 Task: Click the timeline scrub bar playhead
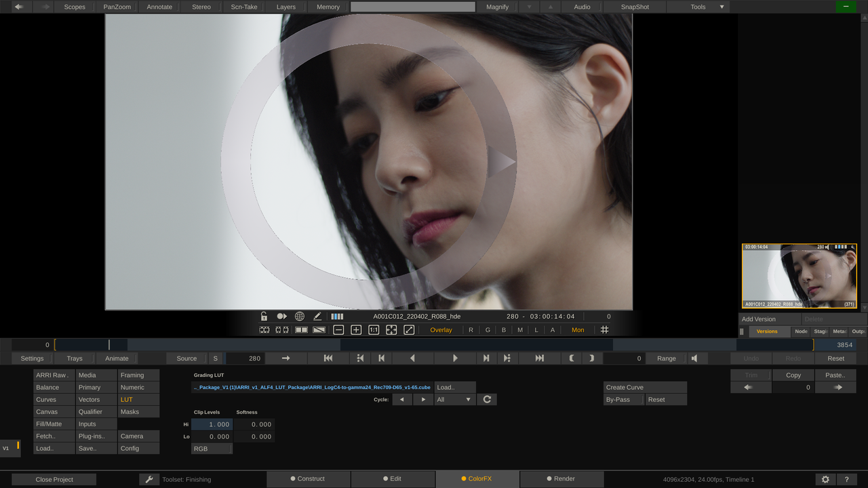(x=109, y=345)
